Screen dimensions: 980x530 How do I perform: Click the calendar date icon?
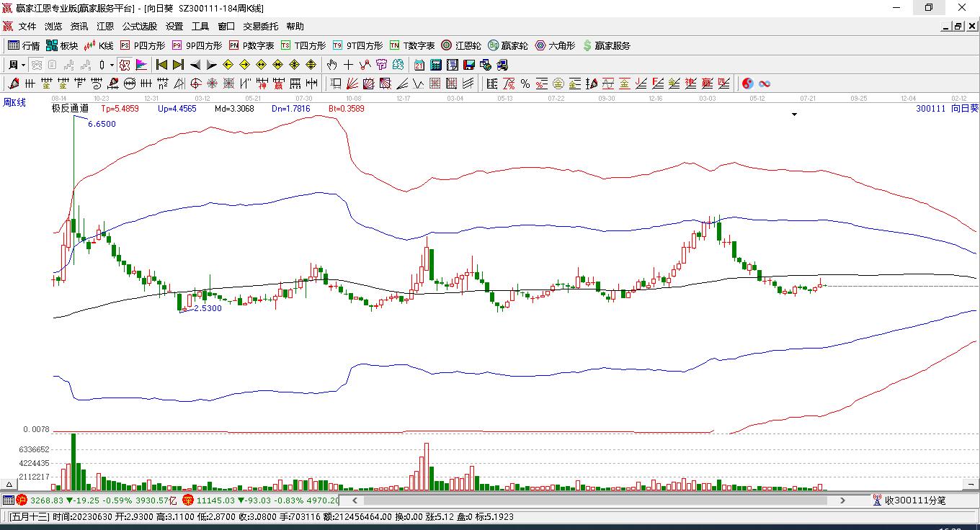419,65
